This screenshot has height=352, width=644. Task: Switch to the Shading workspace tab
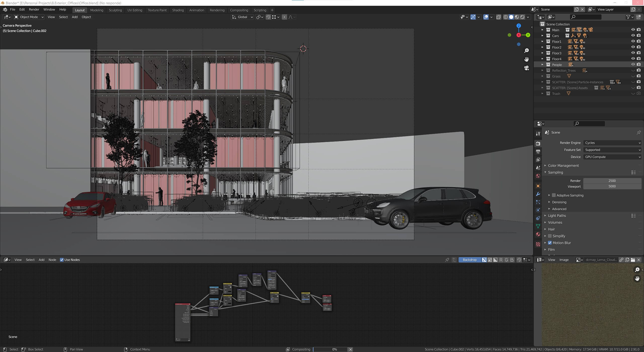178,10
